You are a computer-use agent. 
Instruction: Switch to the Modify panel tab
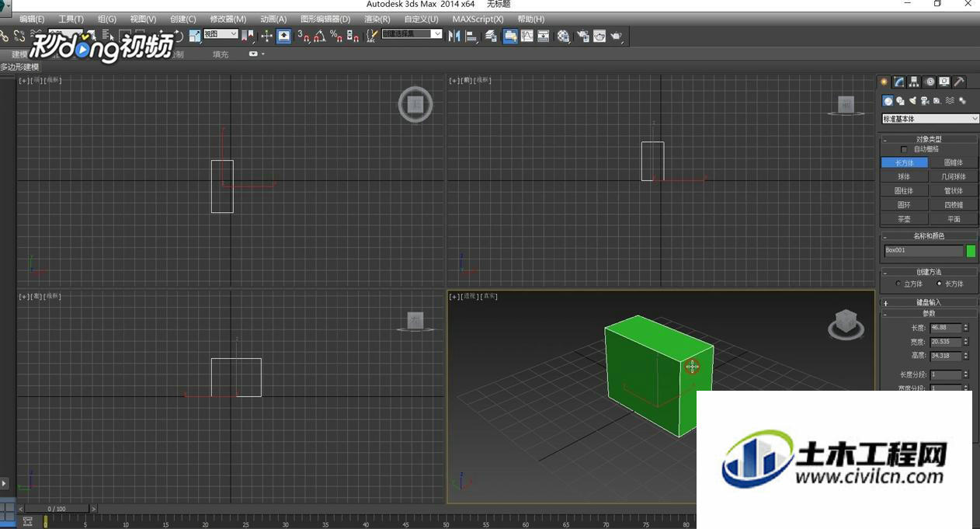pyautogui.click(x=899, y=82)
